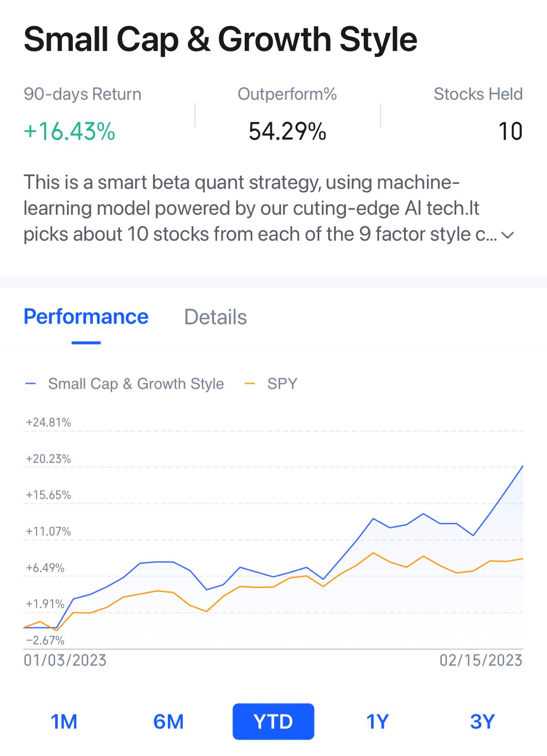Select the 1M time range

(x=64, y=722)
